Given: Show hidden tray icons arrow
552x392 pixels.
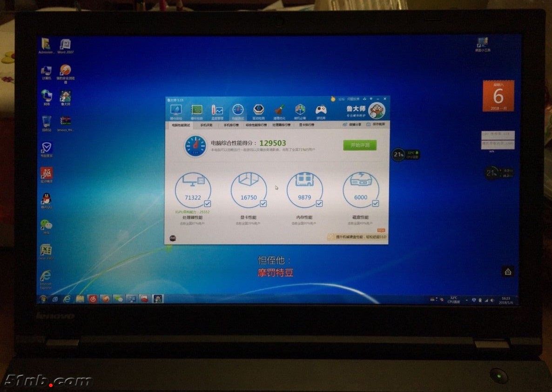Looking at the screenshot, I should (466, 300).
